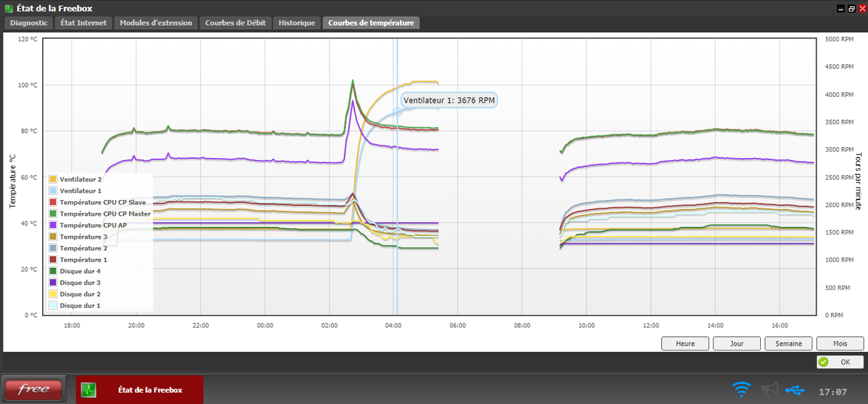Switch to Courbes de Débit tab
The height and width of the screenshot is (404, 868).
(235, 22)
